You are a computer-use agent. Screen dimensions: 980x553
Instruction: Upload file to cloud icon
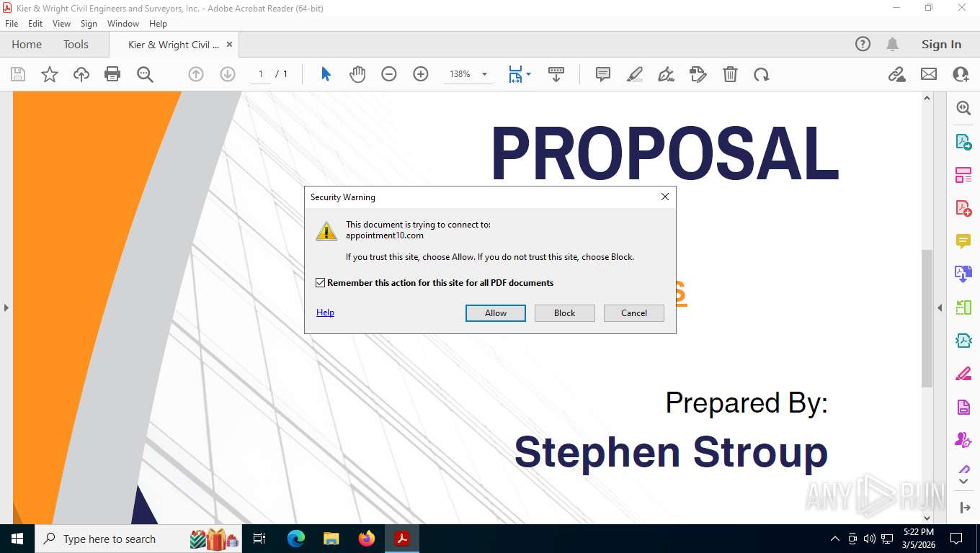click(81, 74)
